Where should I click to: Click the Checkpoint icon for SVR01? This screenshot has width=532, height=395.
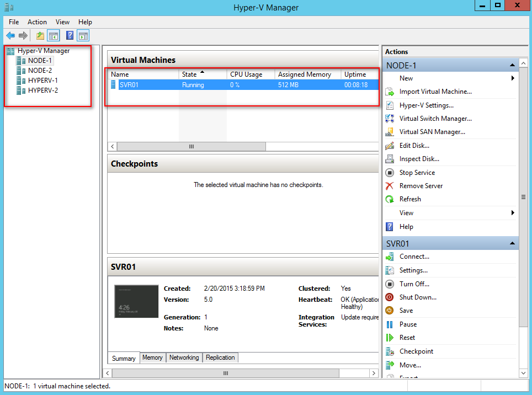pos(390,351)
